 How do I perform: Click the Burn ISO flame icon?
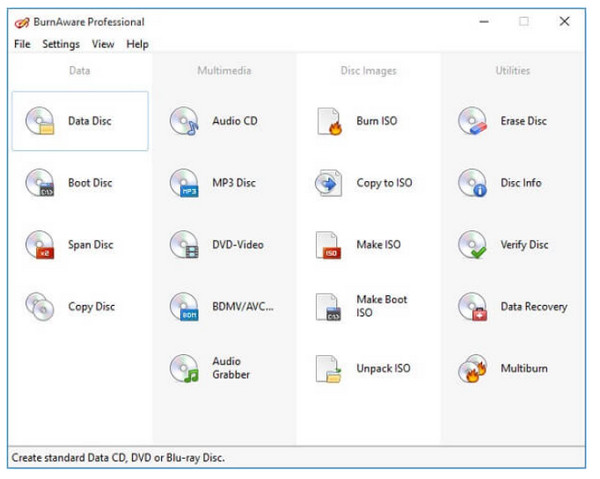click(329, 121)
